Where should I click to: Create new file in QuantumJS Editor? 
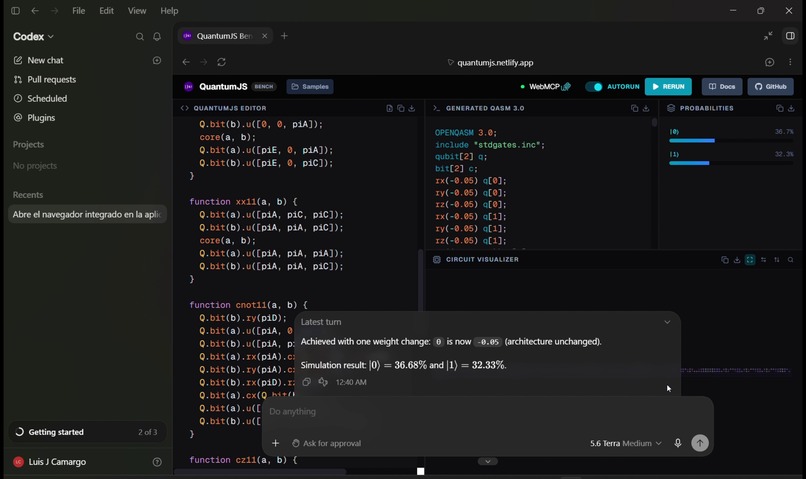click(389, 108)
